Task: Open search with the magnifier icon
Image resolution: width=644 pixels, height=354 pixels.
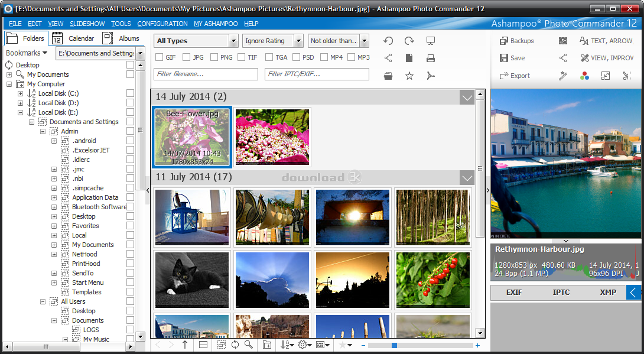Action: [249, 345]
